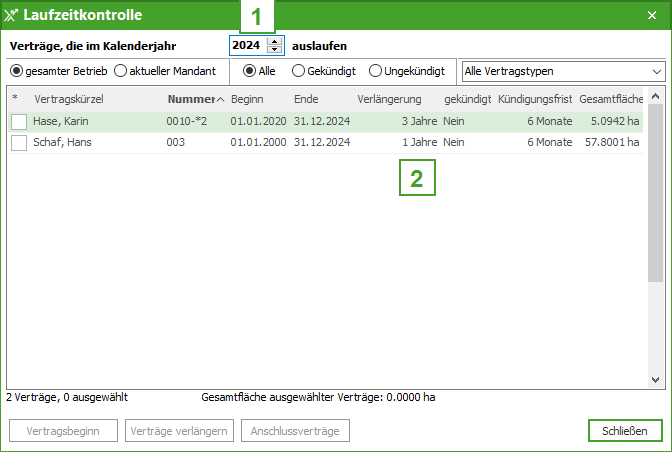Click the Ende column header
This screenshot has height=452, width=672.
pos(306,99)
